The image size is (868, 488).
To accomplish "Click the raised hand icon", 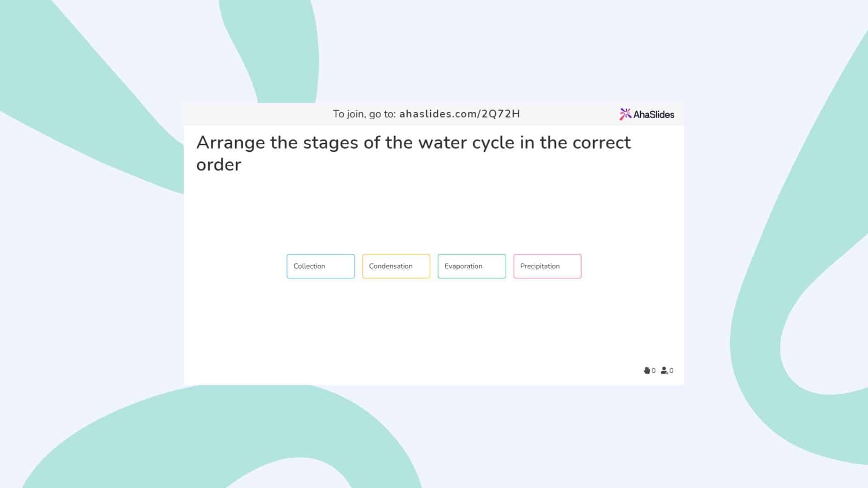I will [x=646, y=371].
